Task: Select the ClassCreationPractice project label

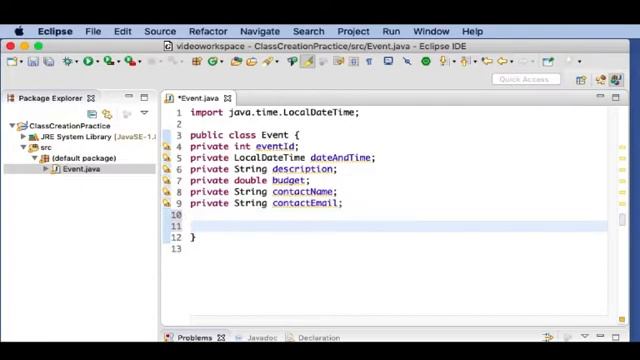Action: 70,126
